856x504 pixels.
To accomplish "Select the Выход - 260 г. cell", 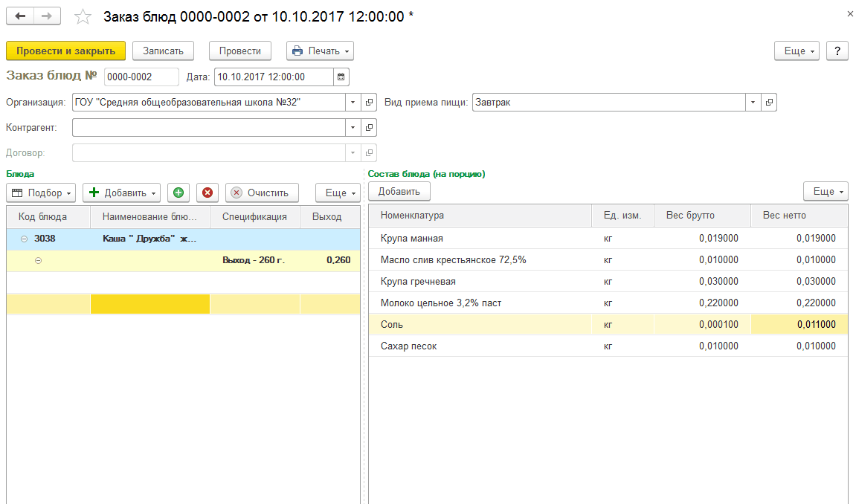I will (255, 260).
